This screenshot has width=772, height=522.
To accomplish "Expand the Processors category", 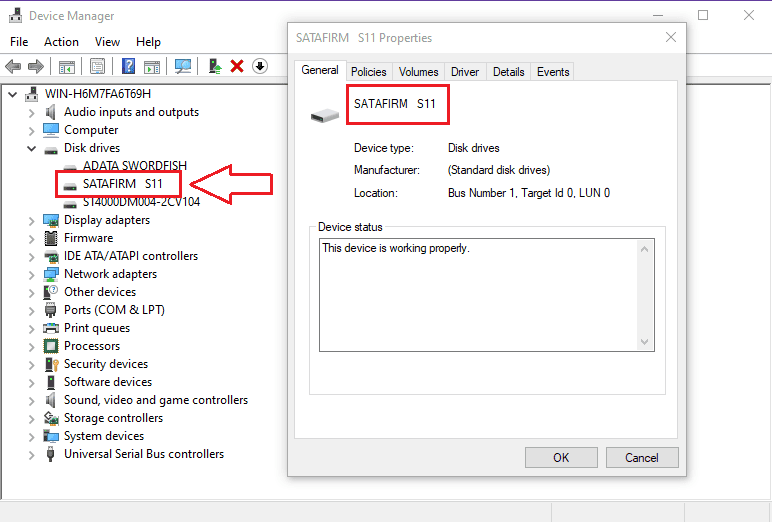I will [x=32, y=347].
